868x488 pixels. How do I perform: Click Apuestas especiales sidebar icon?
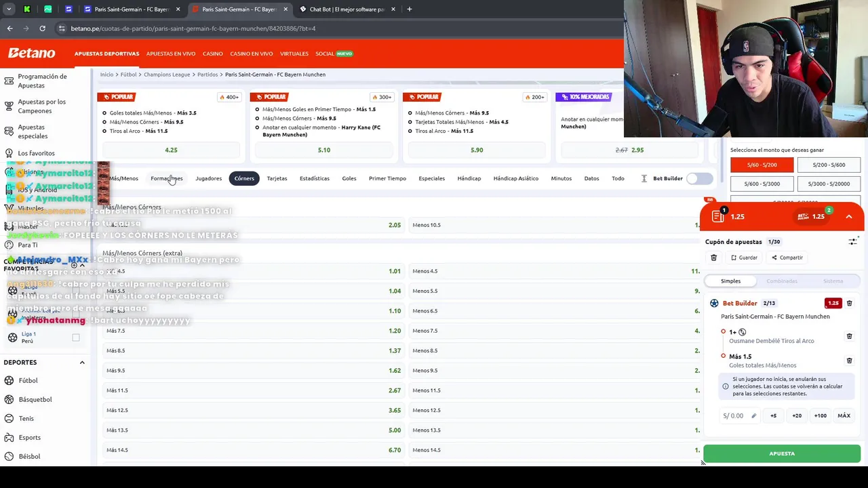coord(9,131)
